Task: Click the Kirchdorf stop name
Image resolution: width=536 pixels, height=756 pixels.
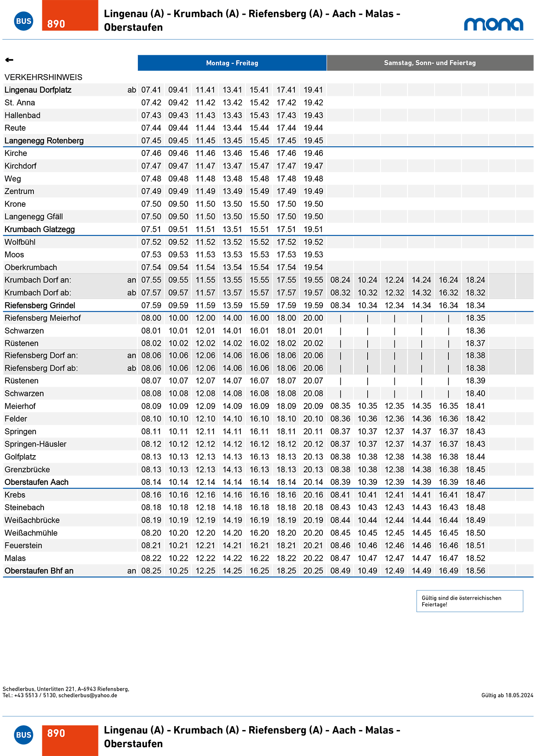Action: click(x=21, y=166)
